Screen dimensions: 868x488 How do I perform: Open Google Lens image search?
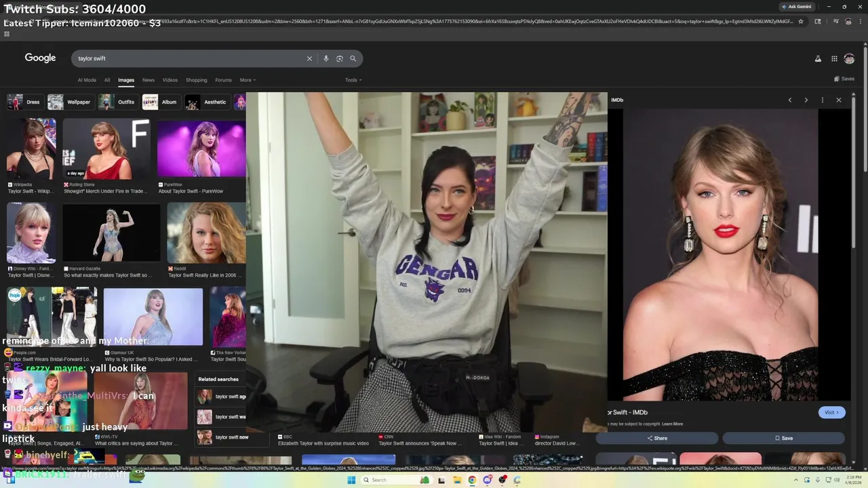tap(340, 58)
